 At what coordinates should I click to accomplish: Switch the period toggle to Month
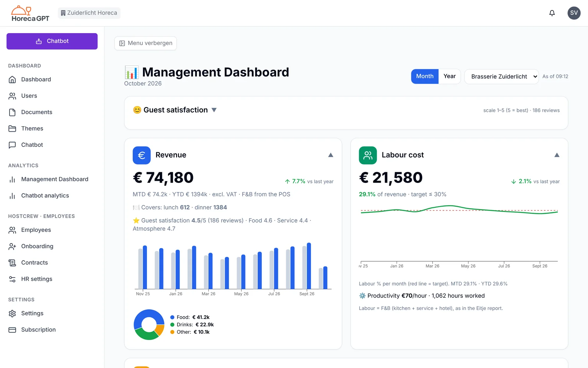tap(425, 77)
